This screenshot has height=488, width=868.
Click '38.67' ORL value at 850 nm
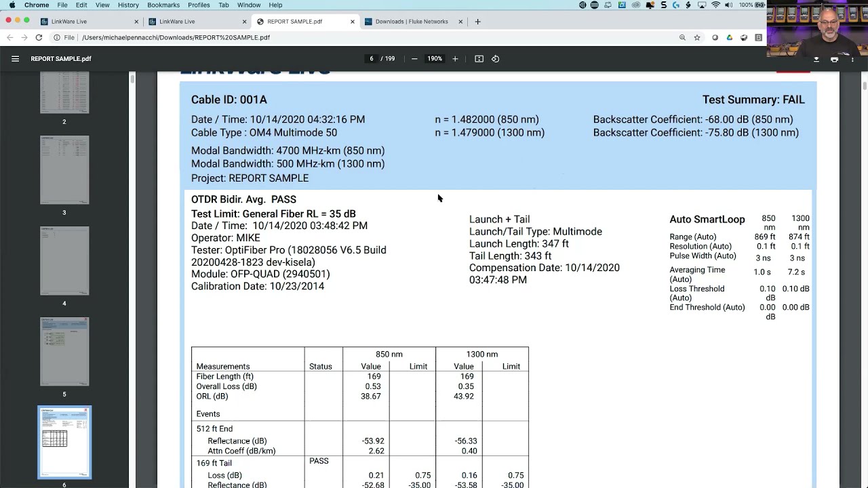[371, 396]
